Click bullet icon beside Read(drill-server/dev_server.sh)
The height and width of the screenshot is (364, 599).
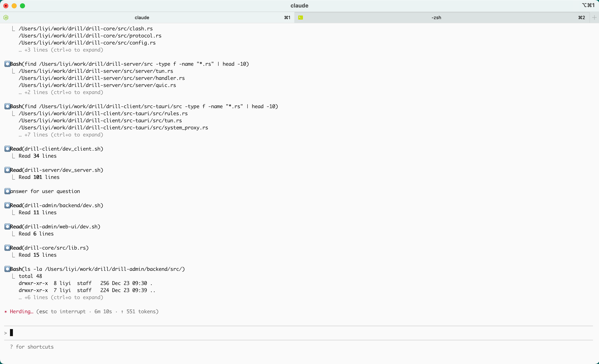7,170
